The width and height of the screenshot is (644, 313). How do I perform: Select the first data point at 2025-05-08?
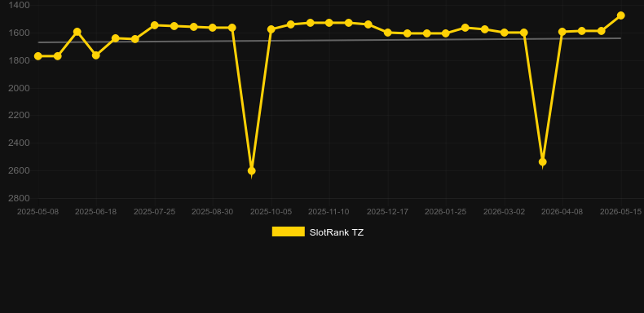tap(37, 56)
